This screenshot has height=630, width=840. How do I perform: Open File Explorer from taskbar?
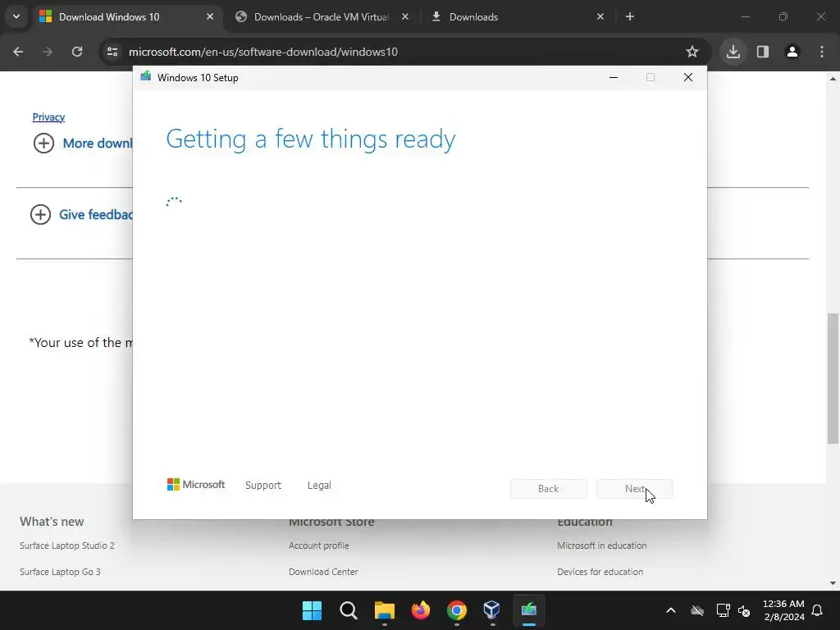coord(384,610)
